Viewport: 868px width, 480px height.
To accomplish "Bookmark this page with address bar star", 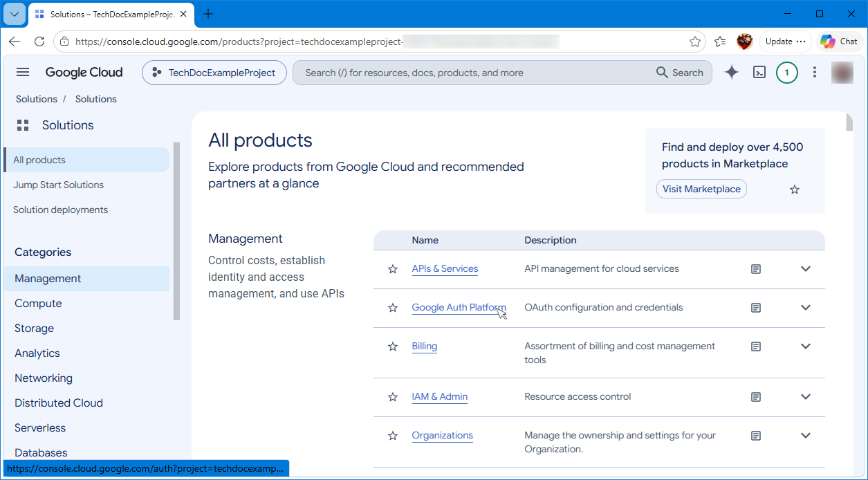I will click(x=695, y=41).
